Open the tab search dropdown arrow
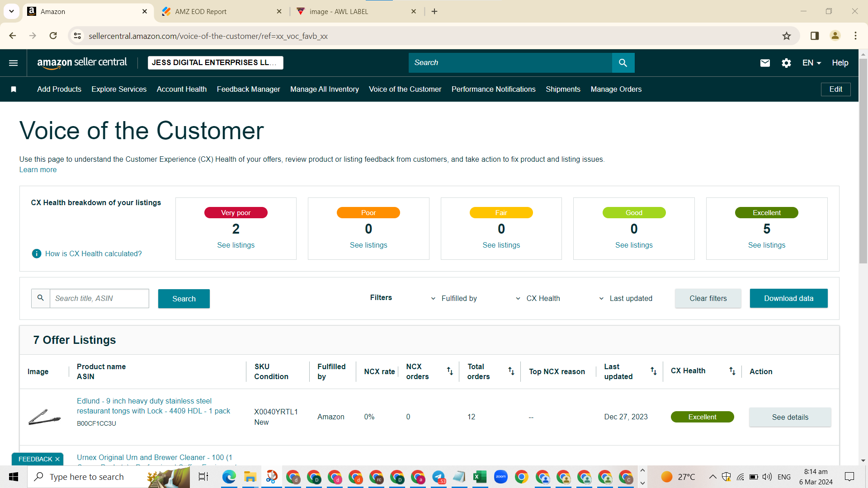This screenshot has width=868, height=488. click(11, 11)
